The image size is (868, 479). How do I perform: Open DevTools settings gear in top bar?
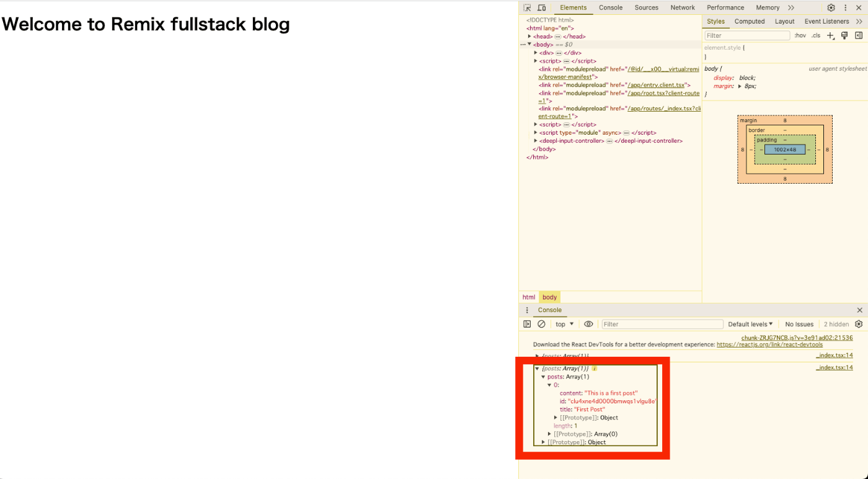click(831, 8)
